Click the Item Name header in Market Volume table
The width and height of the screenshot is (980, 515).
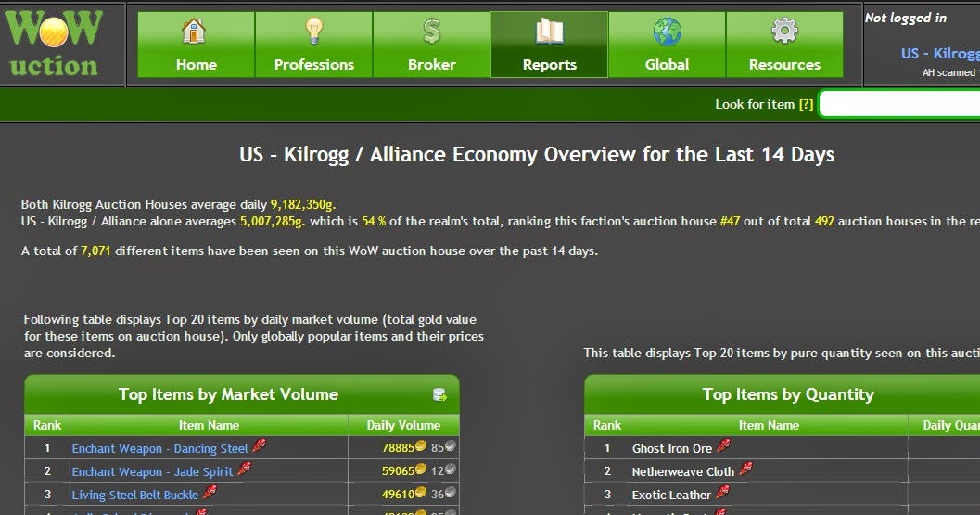209,426
